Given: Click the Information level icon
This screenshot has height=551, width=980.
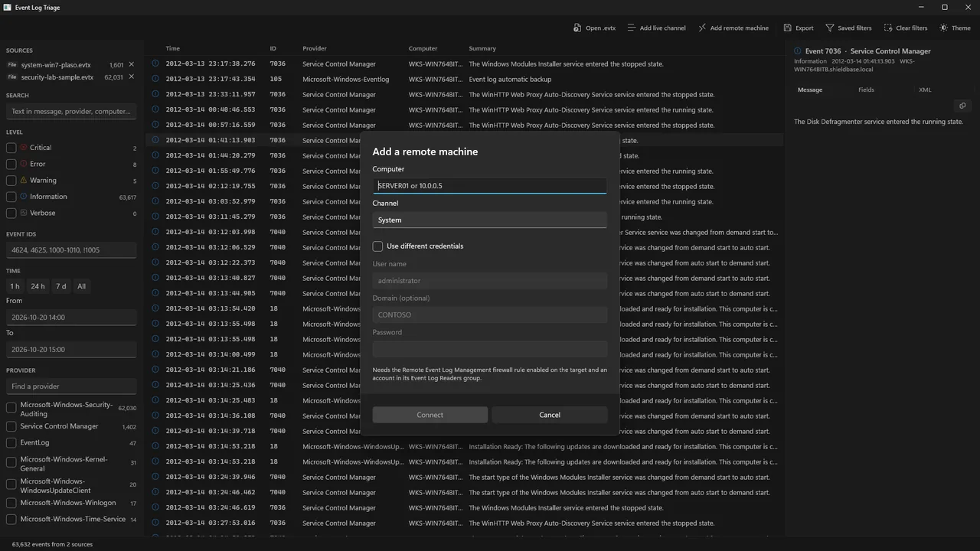Looking at the screenshot, I should 24,197.
